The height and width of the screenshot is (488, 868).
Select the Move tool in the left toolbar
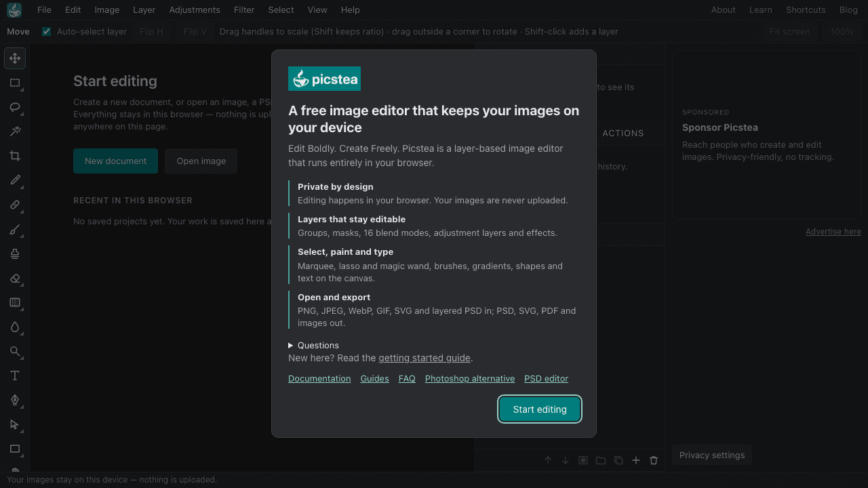click(15, 58)
